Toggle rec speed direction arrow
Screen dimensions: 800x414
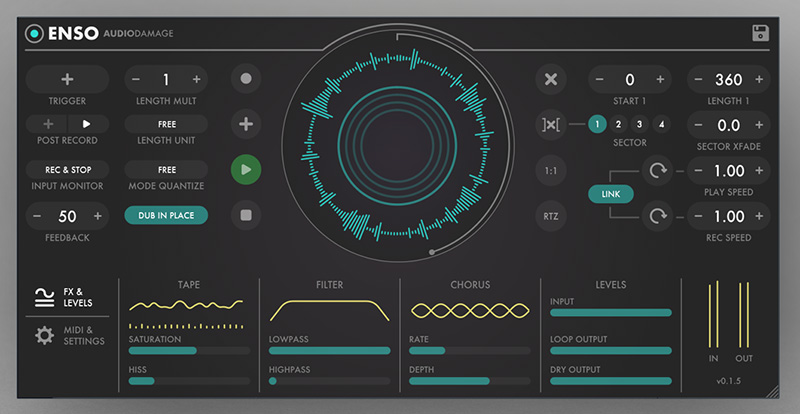(x=657, y=216)
